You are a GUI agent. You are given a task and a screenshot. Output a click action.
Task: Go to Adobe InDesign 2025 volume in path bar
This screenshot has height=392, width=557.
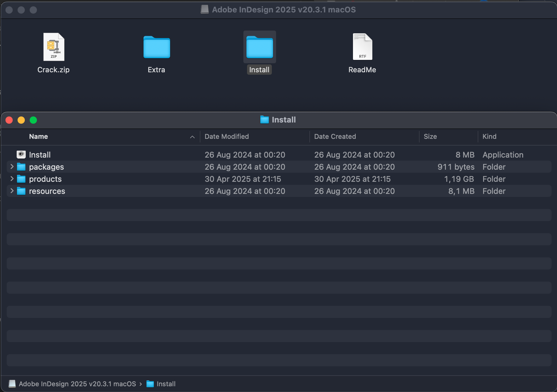click(77, 384)
